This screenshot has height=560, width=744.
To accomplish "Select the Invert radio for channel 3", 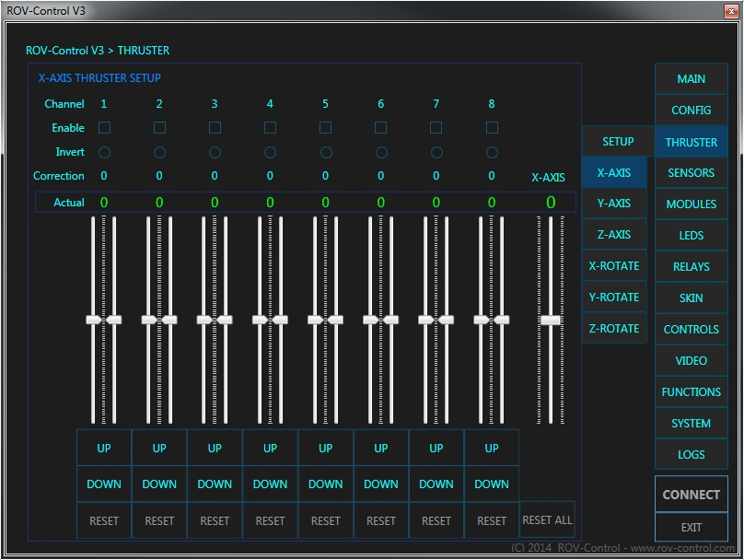I will coord(215,152).
